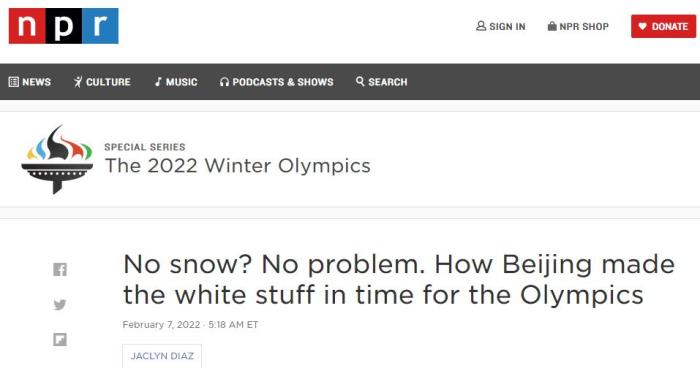Click the red Donate button
Image resolution: width=700 pixels, height=368 pixels.
pos(663,26)
